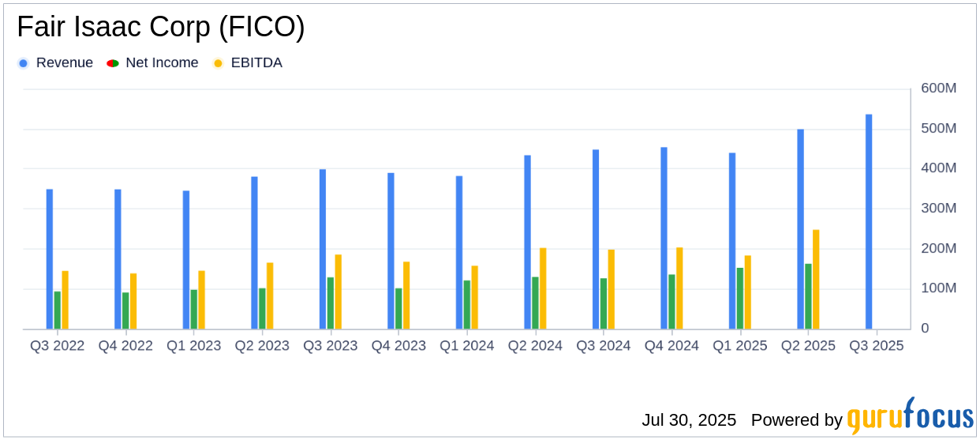The width and height of the screenshot is (980, 440).
Task: Click the Q3 2025 revenue bar
Action: 869,221
